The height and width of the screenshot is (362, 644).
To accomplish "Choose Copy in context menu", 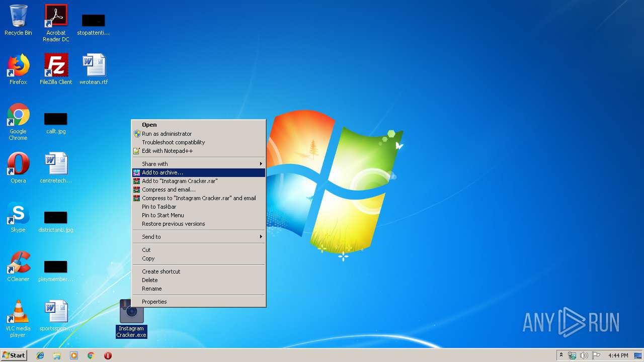I will tap(199, 258).
